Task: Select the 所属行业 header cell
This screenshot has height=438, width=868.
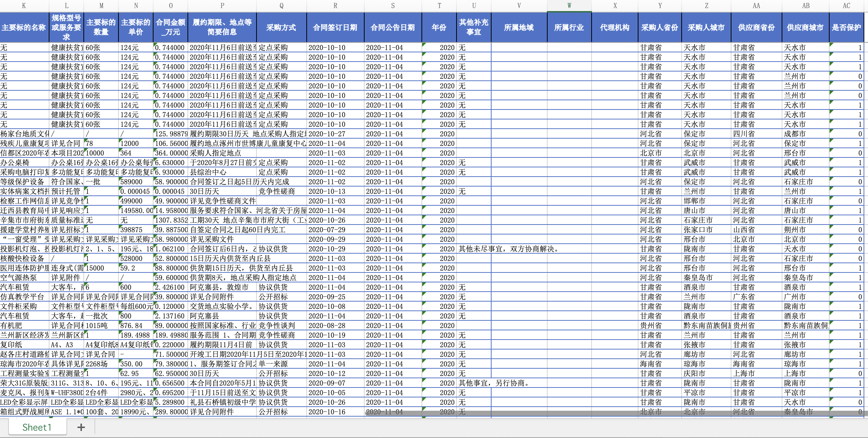Action: (569, 28)
